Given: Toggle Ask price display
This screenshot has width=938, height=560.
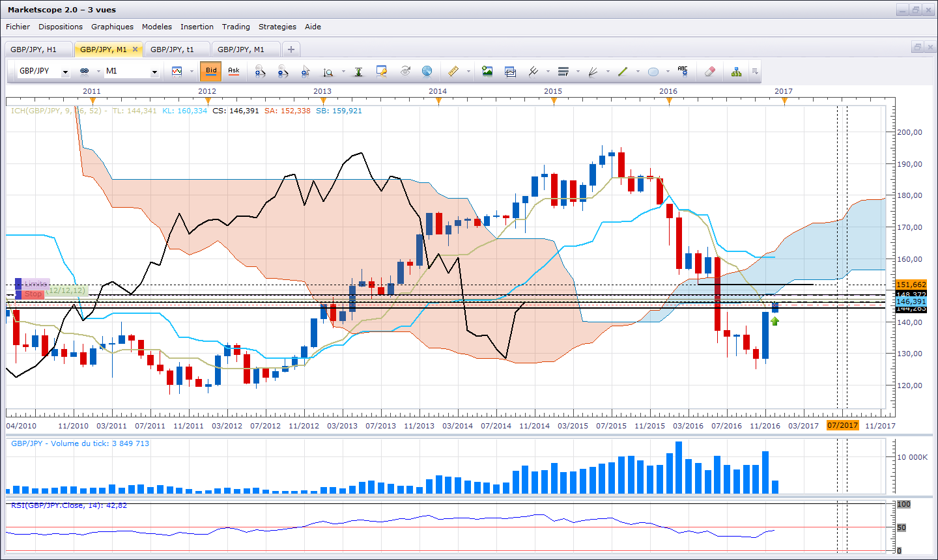Looking at the screenshot, I should pyautogui.click(x=233, y=71).
